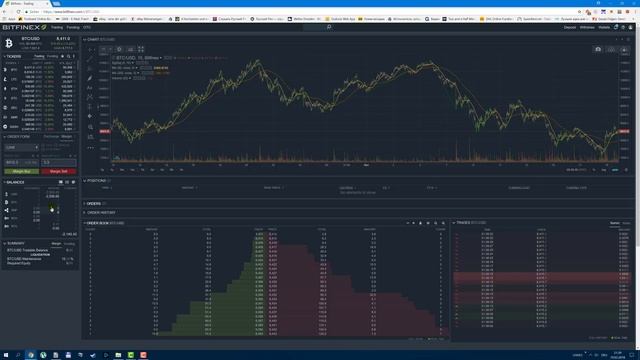Select the trend line drawing tool
Image resolution: width=640 pixels, height=360 pixels.
point(90,59)
